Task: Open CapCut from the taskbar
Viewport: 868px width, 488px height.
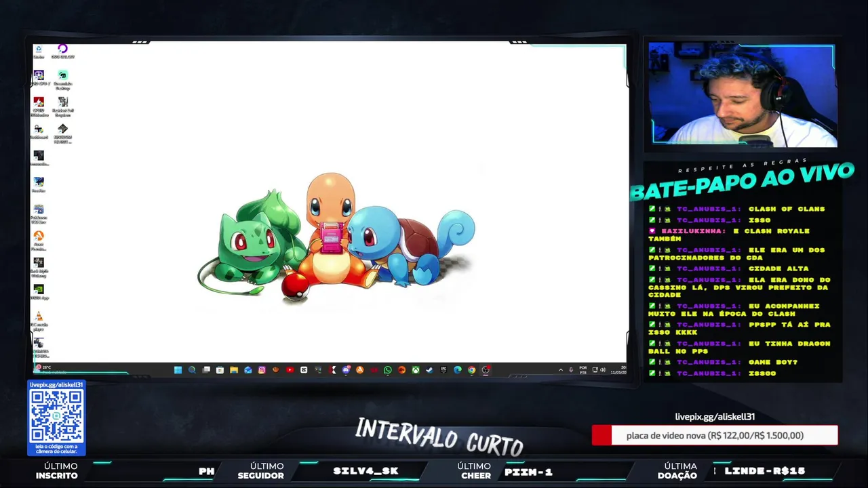Action: pyautogui.click(x=304, y=370)
